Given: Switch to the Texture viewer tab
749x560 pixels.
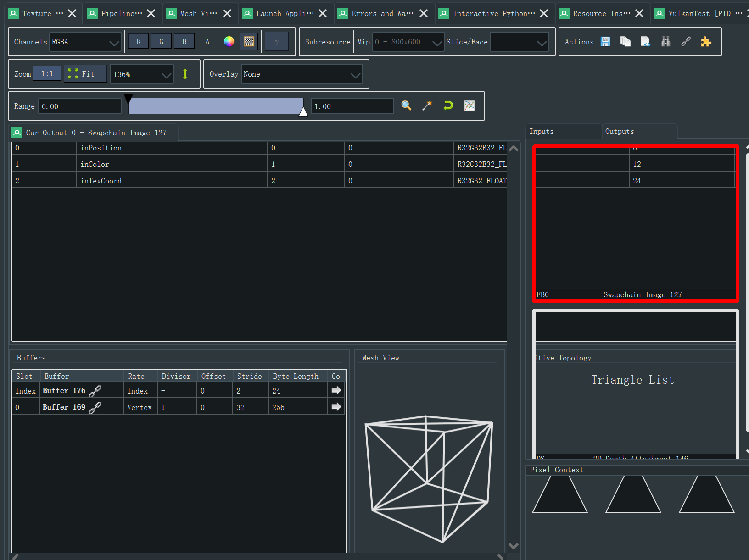Looking at the screenshot, I should point(42,13).
